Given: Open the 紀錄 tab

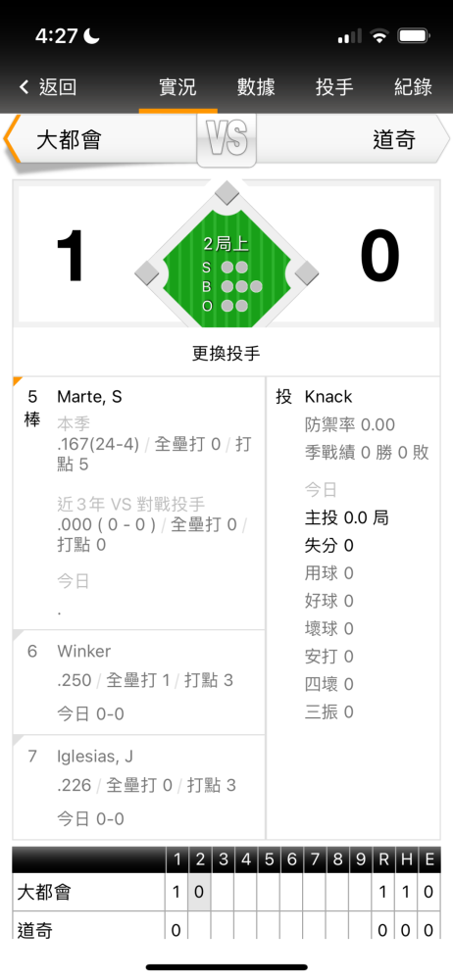Looking at the screenshot, I should (x=413, y=87).
